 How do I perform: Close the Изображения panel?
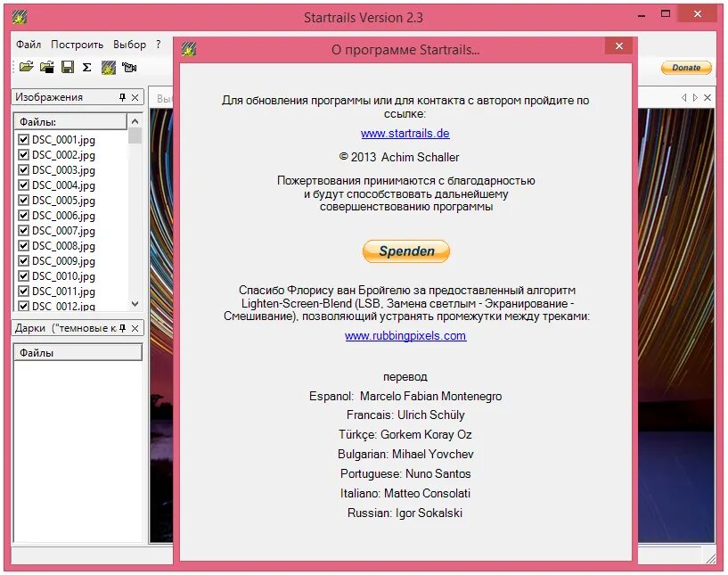tap(135, 97)
